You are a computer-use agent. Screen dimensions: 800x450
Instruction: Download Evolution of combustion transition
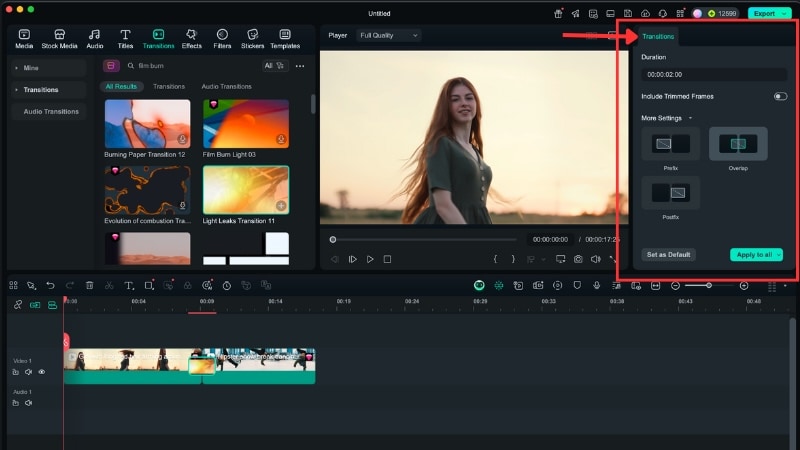tap(182, 205)
